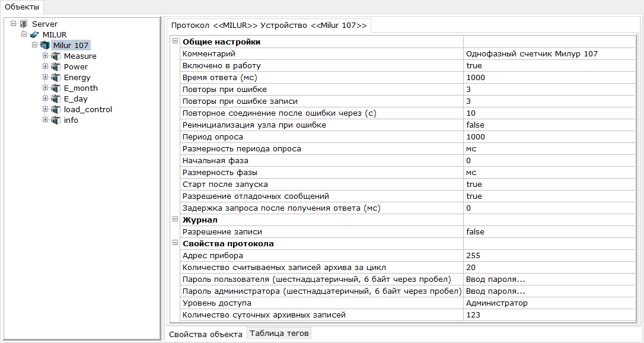
Task: Select MILUR label in tree
Action: (55, 34)
